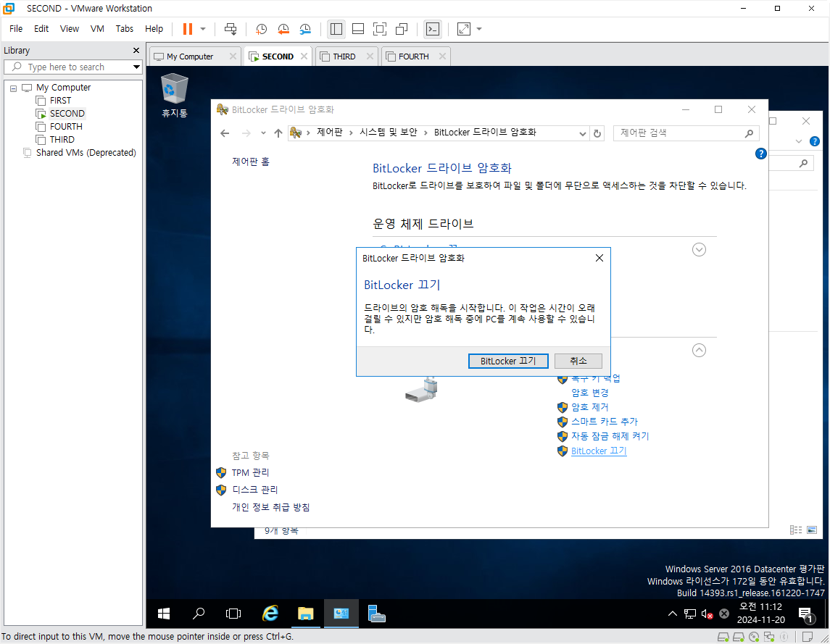This screenshot has height=644, width=830.
Task: Open the recycle bin 휴지통 desktop icon
Action: [174, 96]
